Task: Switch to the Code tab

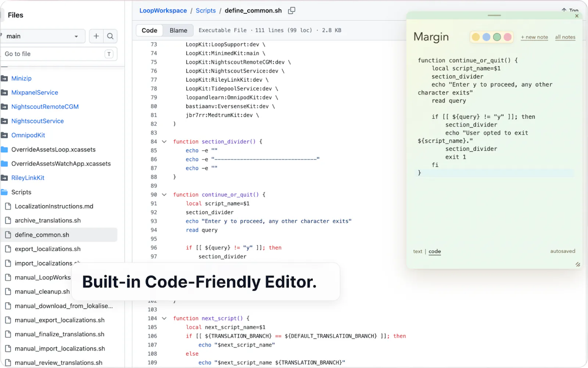Action: [150, 31]
